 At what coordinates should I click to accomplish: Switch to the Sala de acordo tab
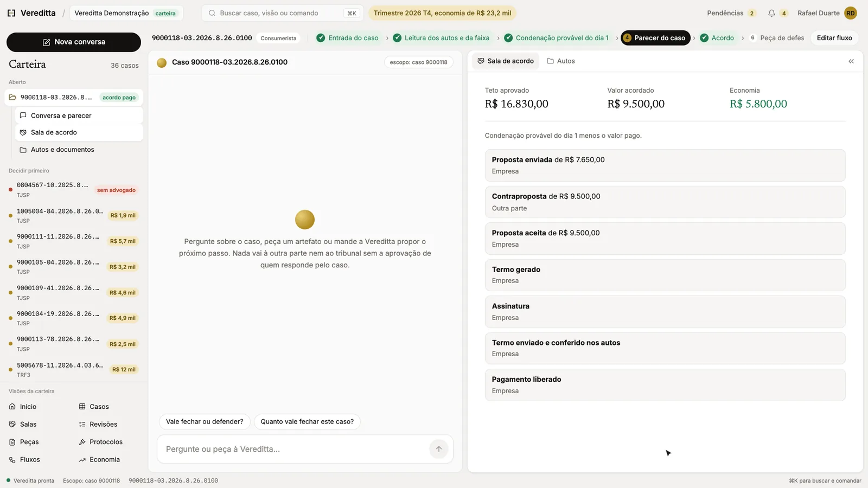tap(506, 61)
